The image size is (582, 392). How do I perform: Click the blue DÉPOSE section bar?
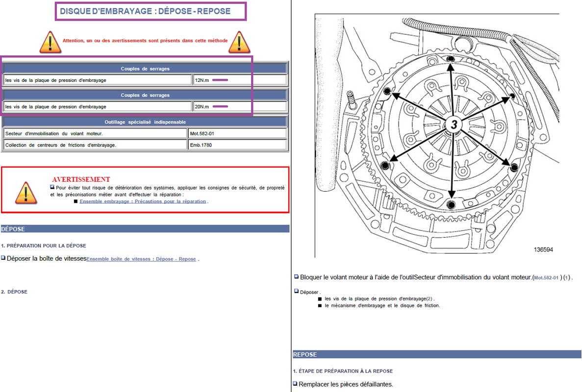(145, 229)
